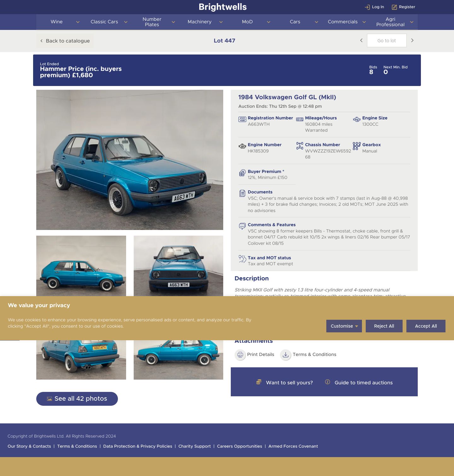
Task: Open Our Story & Contacts footer link
Action: coord(29,446)
